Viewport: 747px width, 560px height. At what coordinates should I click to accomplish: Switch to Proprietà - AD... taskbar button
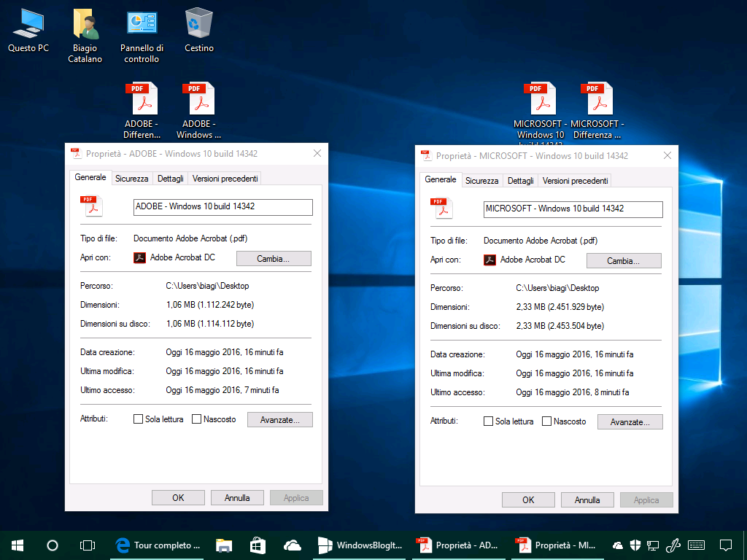(x=458, y=545)
